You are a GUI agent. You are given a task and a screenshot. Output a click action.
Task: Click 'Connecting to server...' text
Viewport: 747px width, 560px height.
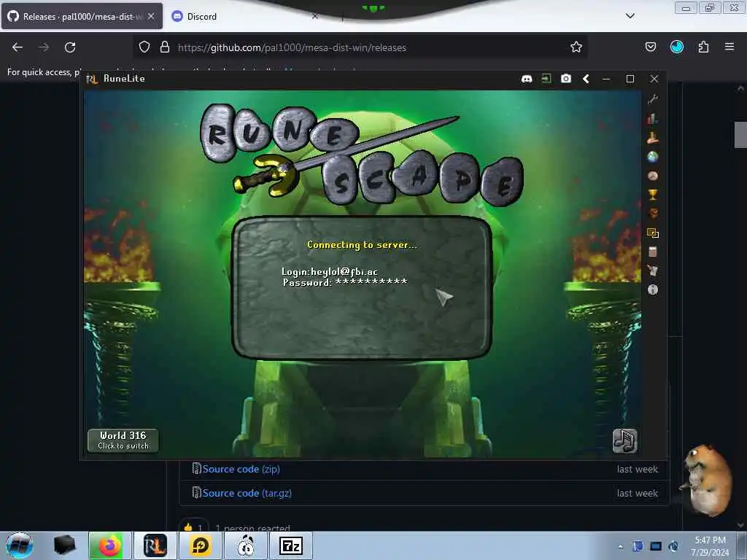coord(362,245)
